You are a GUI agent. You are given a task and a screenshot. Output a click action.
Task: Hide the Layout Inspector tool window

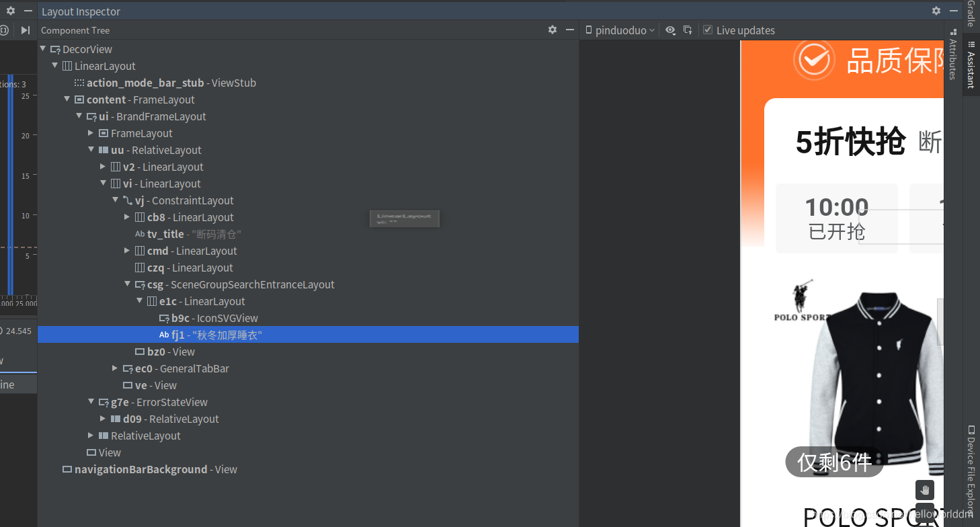coord(954,11)
